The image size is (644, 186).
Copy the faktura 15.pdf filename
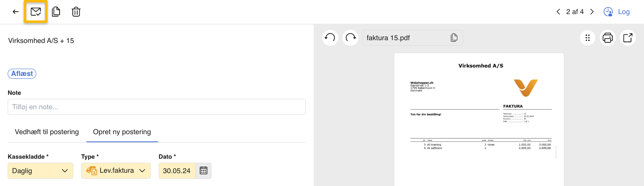[x=454, y=38]
